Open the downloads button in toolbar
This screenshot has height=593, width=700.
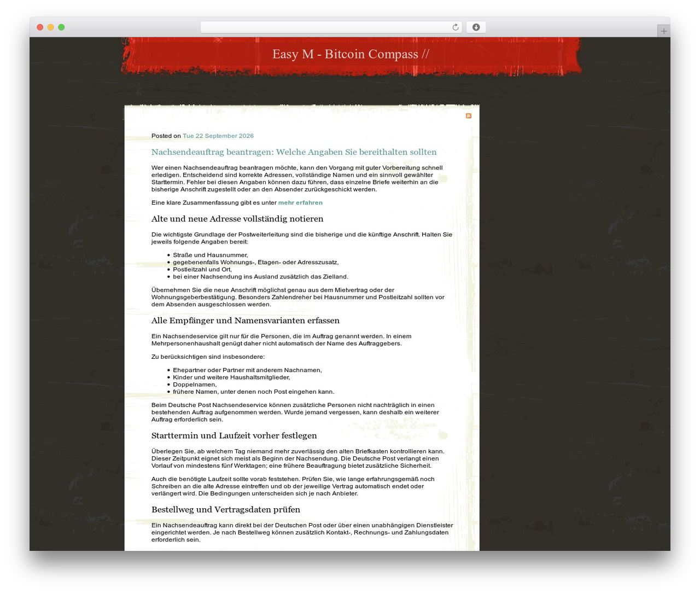click(x=476, y=27)
